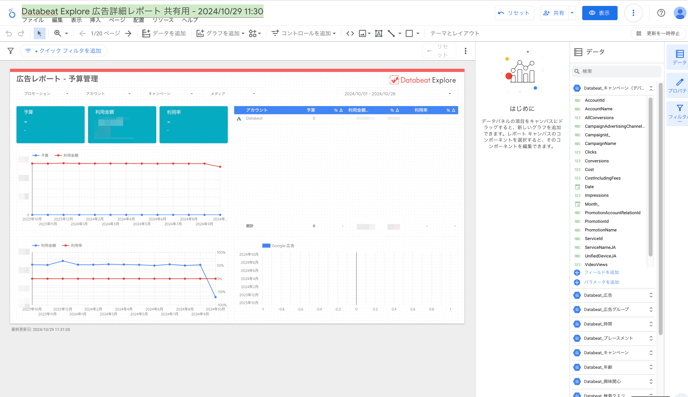
Task: Click the 共有 share button
Action: (554, 13)
